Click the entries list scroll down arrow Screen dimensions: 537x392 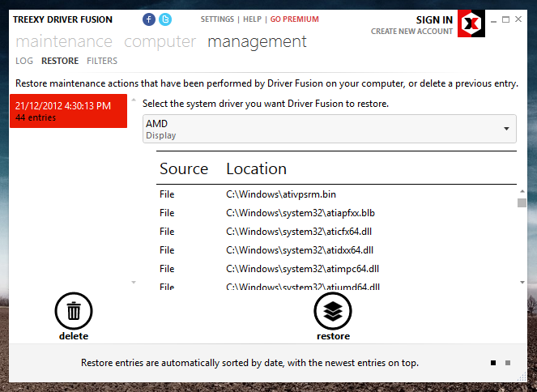tap(134, 283)
